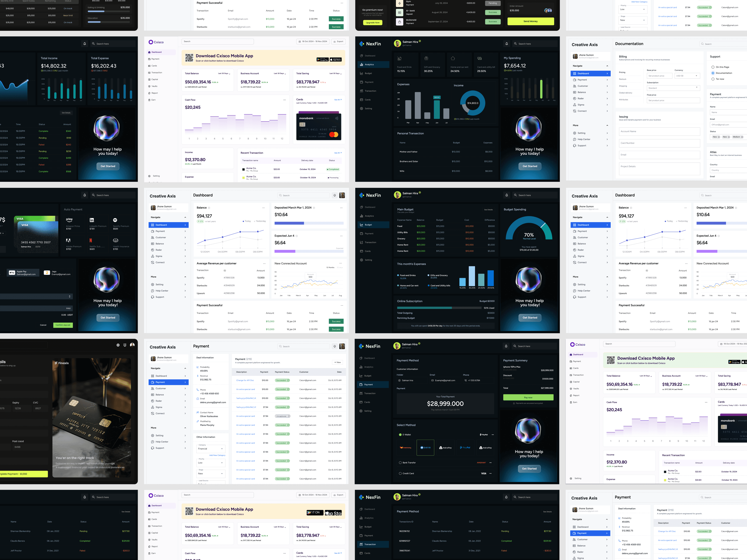Choose the truemoney wallet logo tile
The image size is (747, 560).
click(405, 448)
